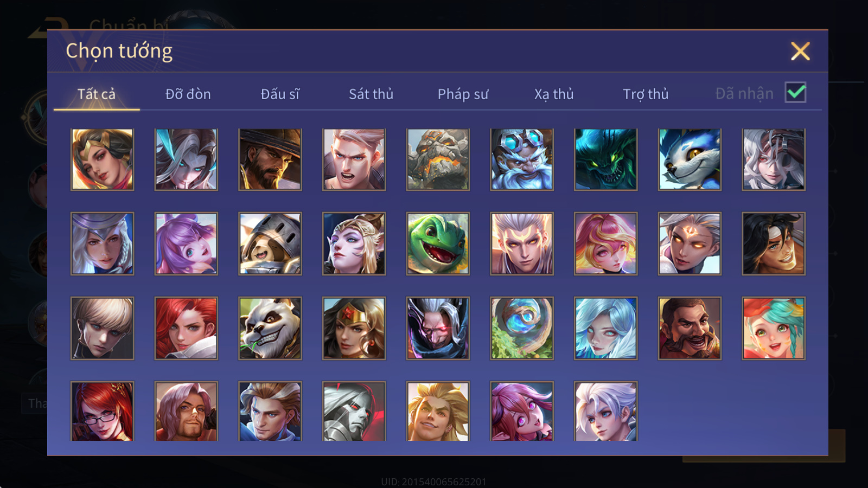Show the Xạ thủ hero category
This screenshot has width=868, height=488.
(554, 94)
